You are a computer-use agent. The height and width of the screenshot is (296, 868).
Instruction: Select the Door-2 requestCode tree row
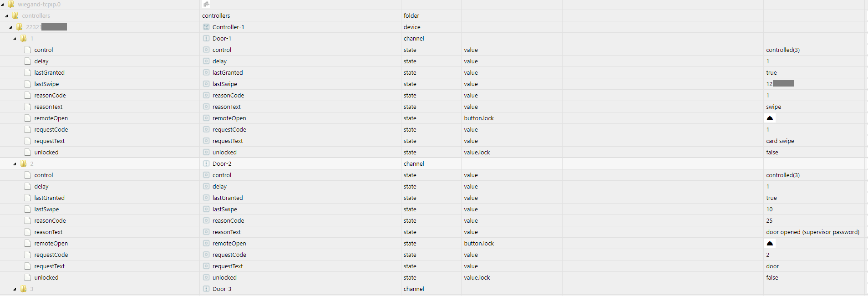click(x=51, y=255)
